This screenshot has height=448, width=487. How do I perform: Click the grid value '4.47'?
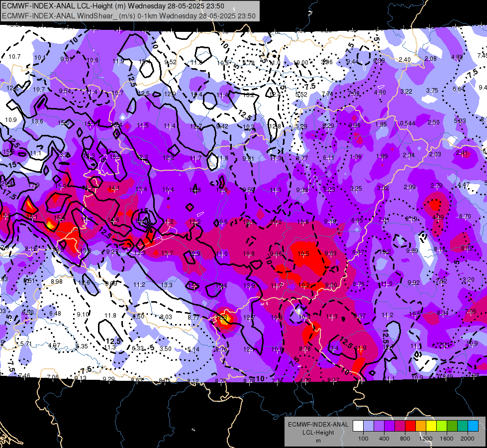coord(464,185)
